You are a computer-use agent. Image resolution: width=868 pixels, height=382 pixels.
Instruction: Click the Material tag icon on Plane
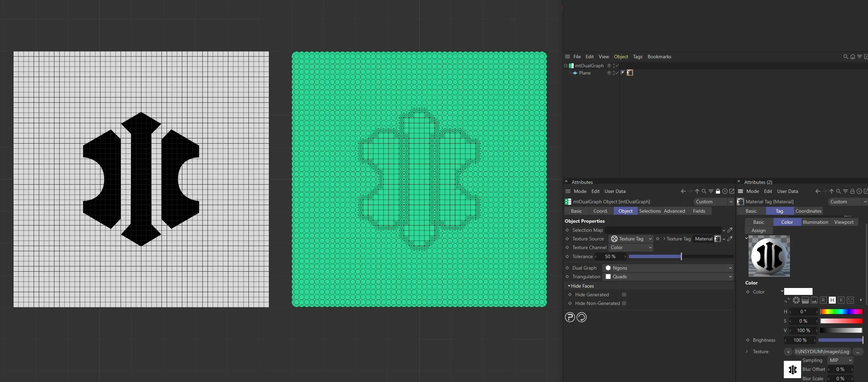[630, 73]
